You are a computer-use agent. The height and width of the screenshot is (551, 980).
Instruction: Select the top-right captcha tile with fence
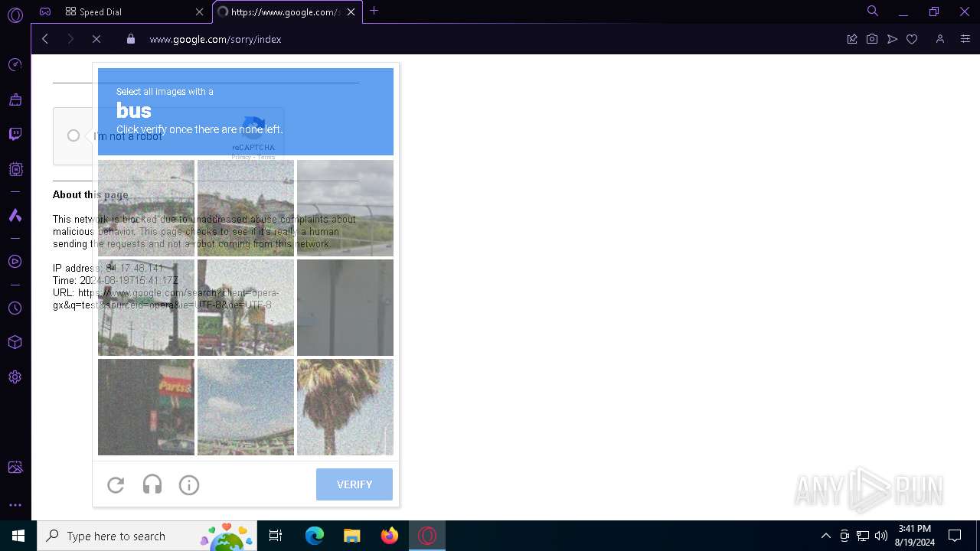pyautogui.click(x=345, y=208)
